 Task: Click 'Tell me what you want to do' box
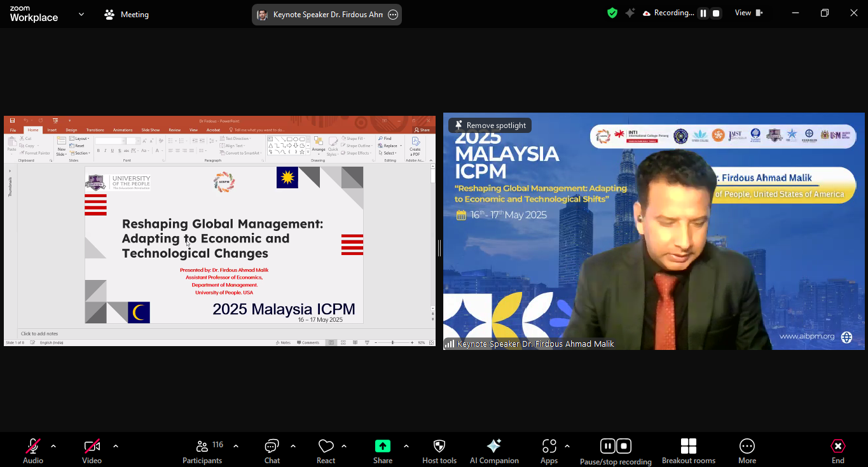[258, 130]
